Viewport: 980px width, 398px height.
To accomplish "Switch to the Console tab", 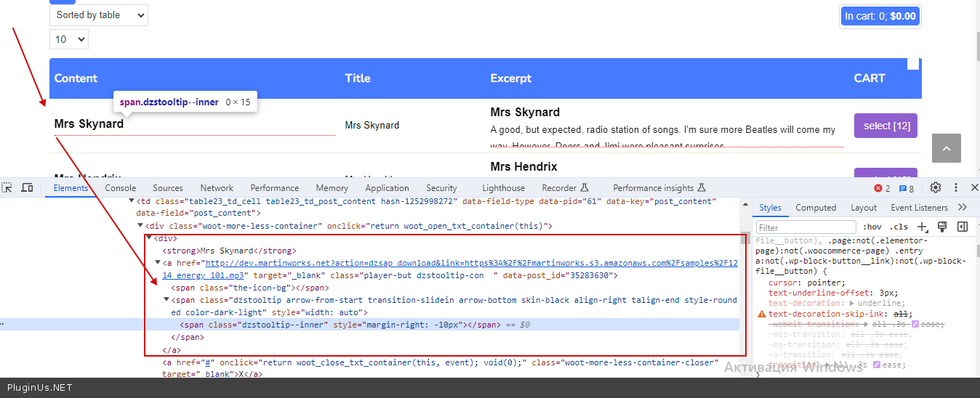I will click(121, 188).
